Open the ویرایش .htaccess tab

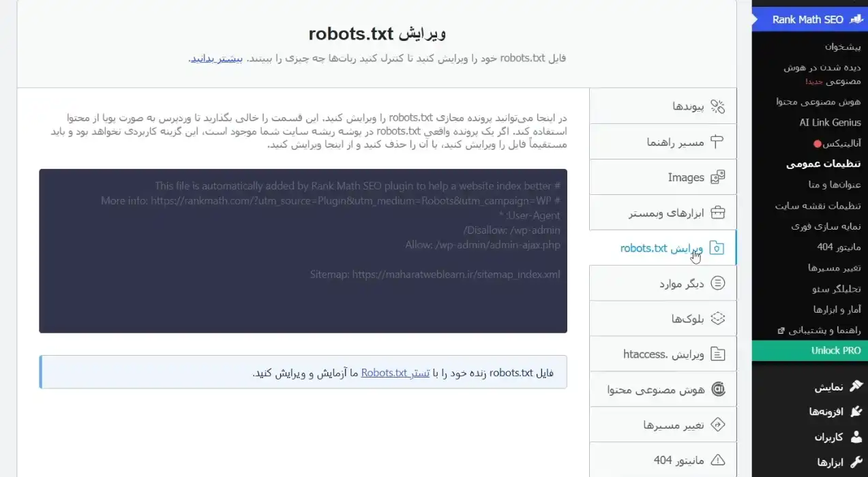coord(663,354)
